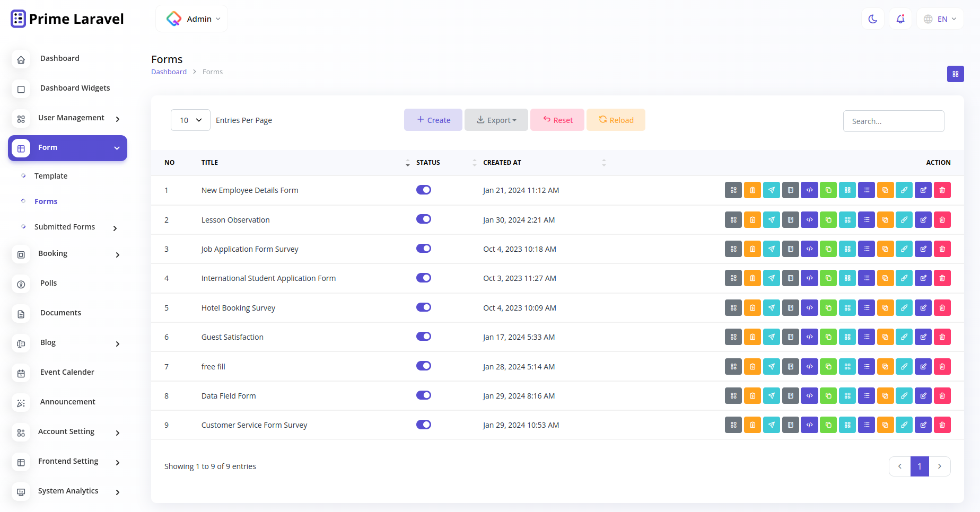Turn off status for International Student Application Form
The width and height of the screenshot is (980, 512).
pyautogui.click(x=424, y=278)
